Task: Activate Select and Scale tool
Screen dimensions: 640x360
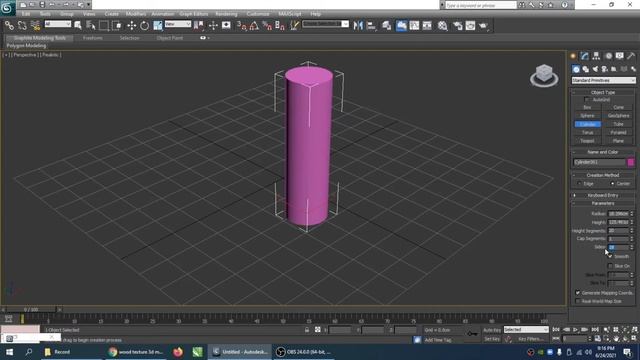Action: click(x=158, y=26)
